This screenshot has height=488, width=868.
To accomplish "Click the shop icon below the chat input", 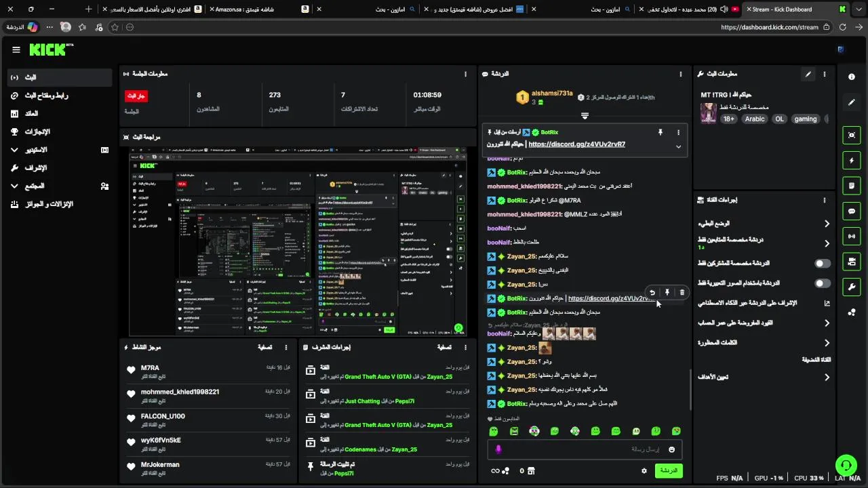I will click(531, 470).
